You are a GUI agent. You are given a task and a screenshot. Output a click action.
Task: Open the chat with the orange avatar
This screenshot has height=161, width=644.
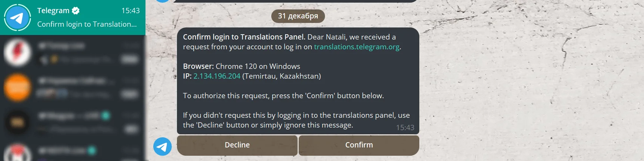(17, 87)
